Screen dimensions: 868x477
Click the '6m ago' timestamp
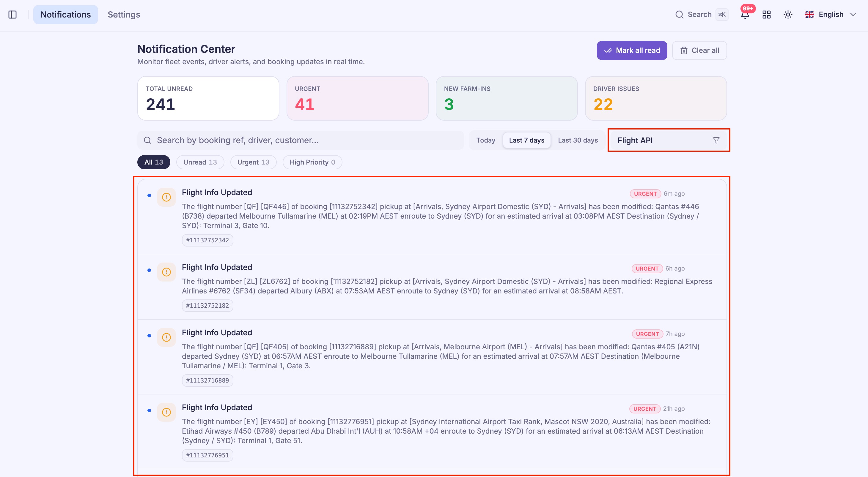(x=674, y=194)
